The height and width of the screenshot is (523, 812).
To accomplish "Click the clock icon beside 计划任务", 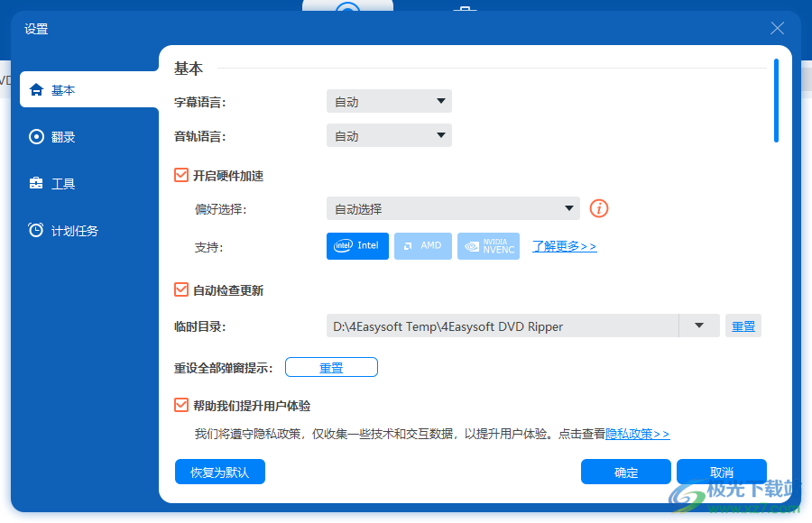I will (x=36, y=230).
